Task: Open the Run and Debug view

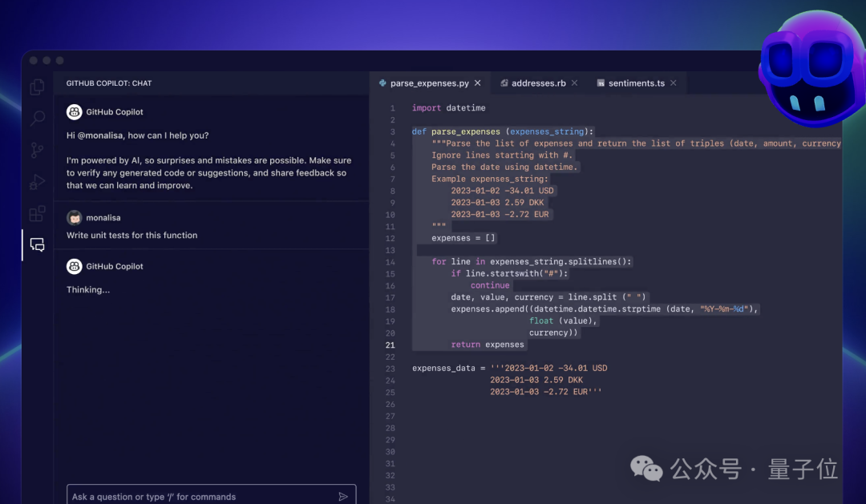Action: [x=38, y=182]
